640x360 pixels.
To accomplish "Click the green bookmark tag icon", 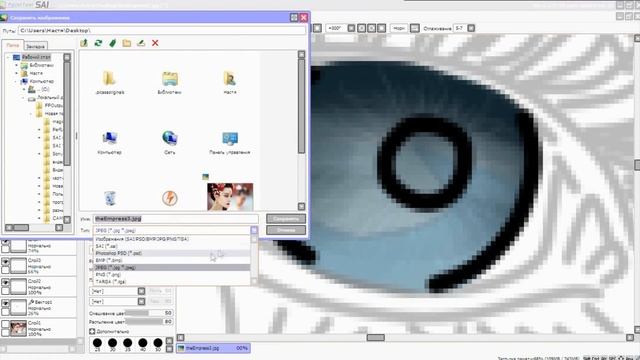I will tap(113, 43).
